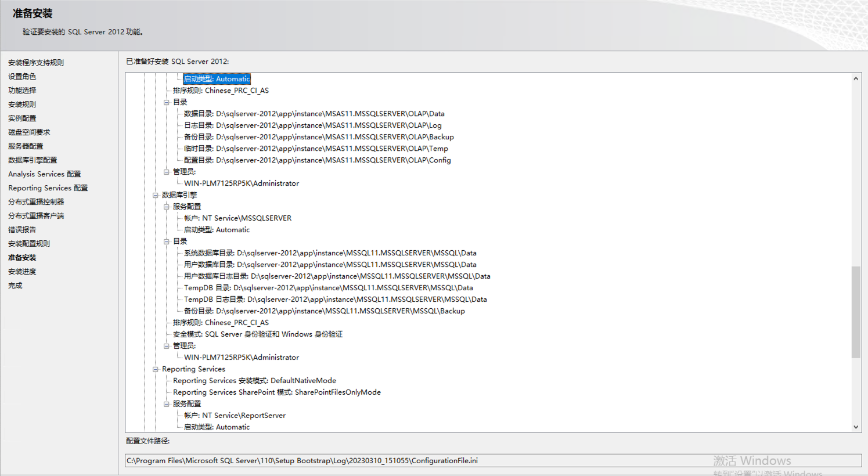Viewport: 868px width, 476px height.
Task: Click the vertical scrollbar thumb
Action: (x=856, y=312)
